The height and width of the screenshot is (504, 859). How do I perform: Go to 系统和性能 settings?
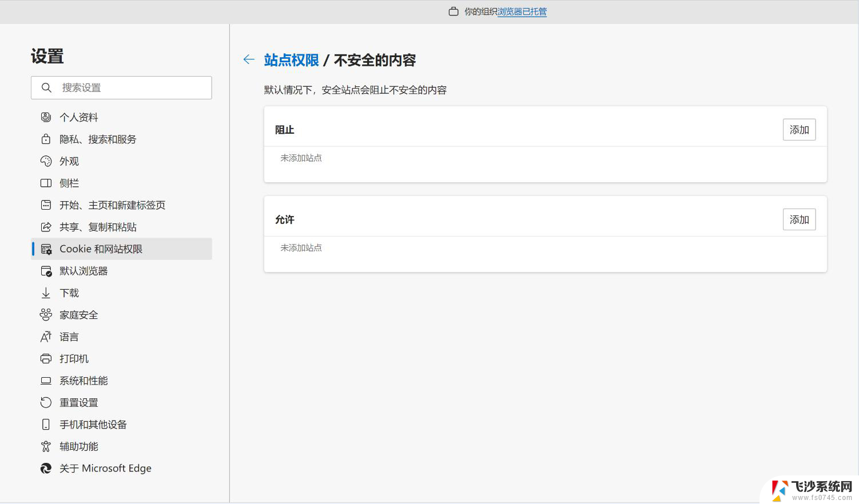[x=121, y=381]
